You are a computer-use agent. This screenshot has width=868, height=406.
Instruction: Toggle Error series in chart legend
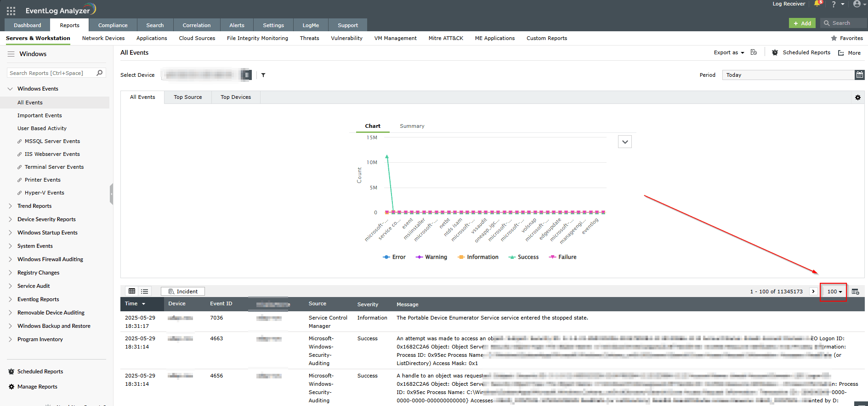[394, 257]
